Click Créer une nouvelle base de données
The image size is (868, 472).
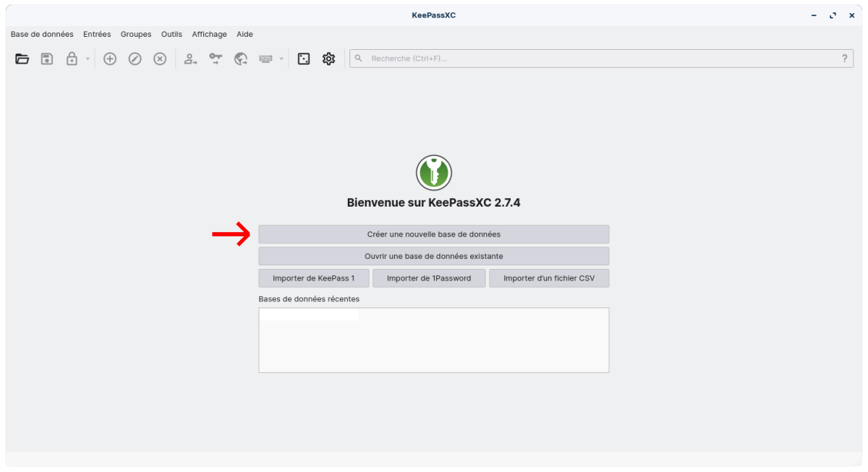coord(433,234)
